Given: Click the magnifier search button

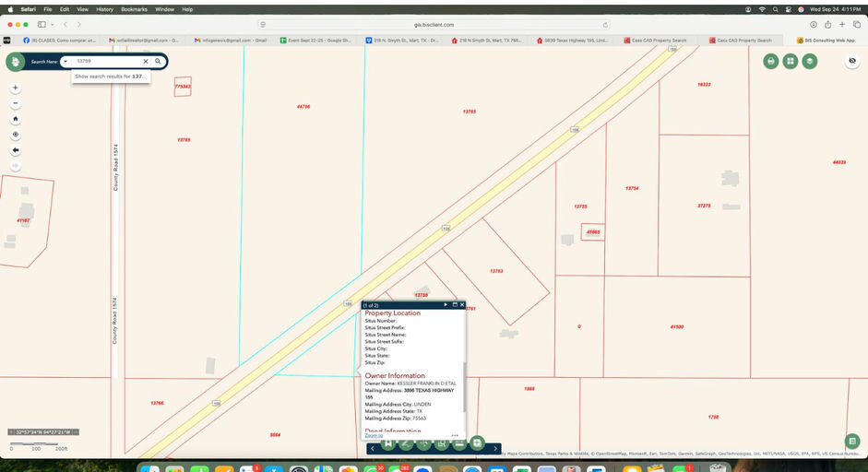Looking at the screenshot, I should (x=158, y=61).
